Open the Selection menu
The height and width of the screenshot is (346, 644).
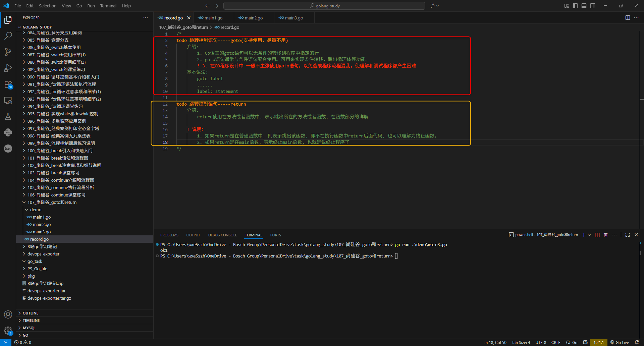click(x=48, y=6)
